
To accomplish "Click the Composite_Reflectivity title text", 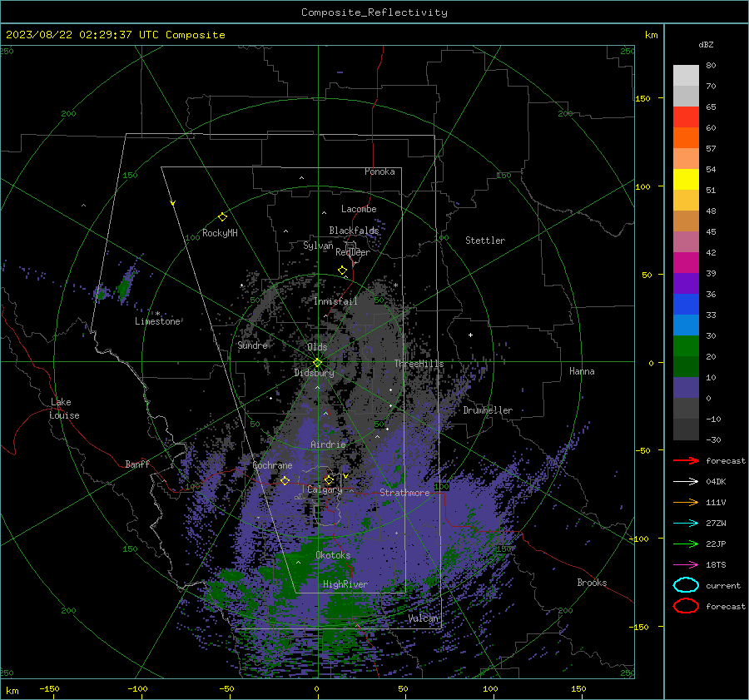I will click(x=374, y=12).
